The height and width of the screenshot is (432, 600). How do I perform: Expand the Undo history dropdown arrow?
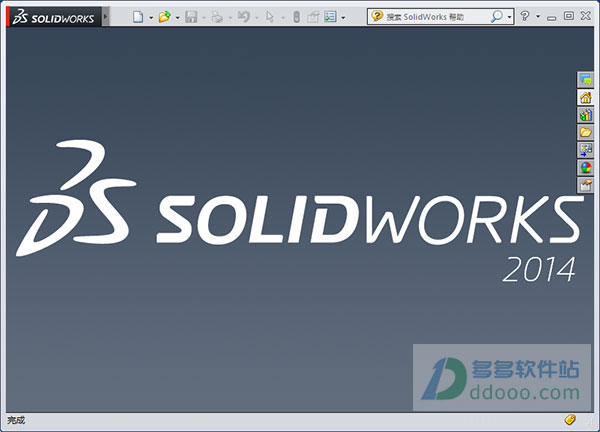pyautogui.click(x=257, y=18)
